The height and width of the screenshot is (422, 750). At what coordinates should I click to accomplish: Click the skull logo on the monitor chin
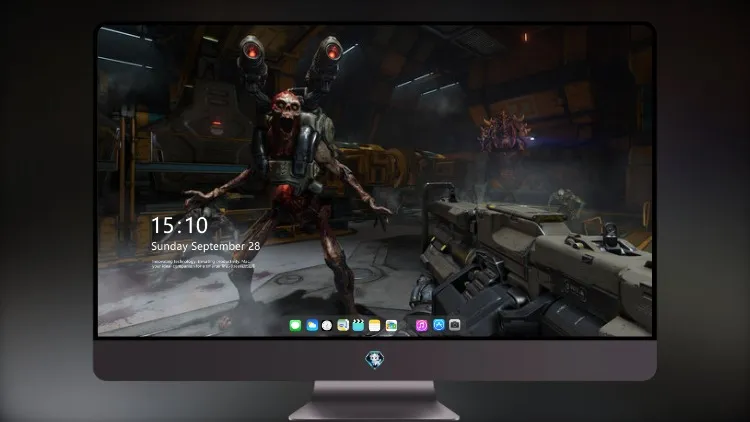click(375, 360)
